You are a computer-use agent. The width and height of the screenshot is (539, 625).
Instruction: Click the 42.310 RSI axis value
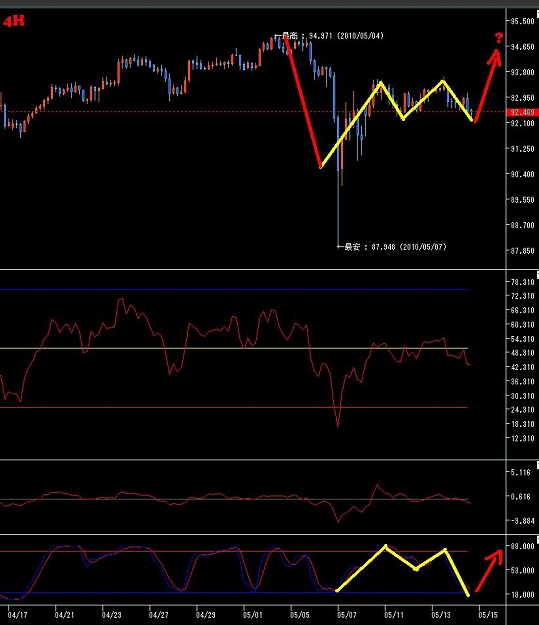pos(522,367)
